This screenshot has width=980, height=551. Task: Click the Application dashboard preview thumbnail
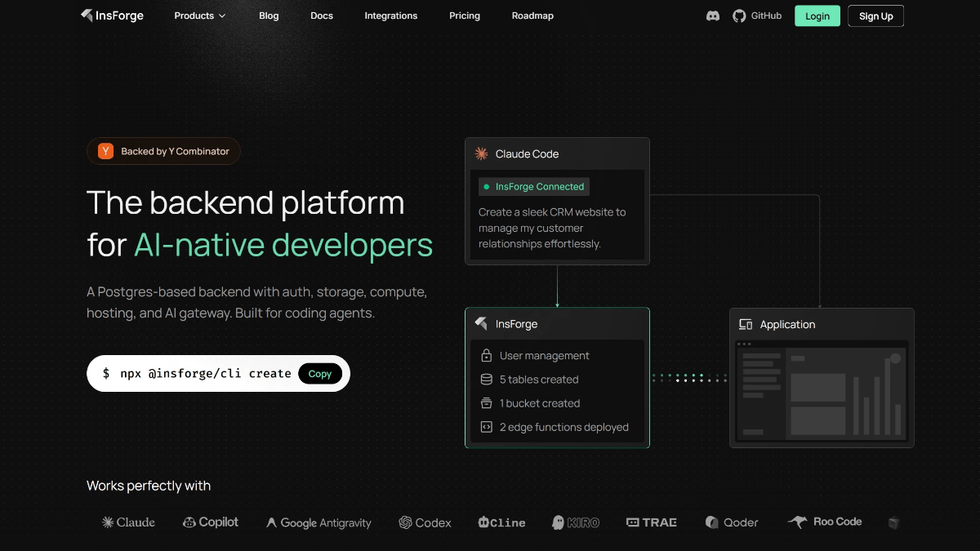pos(822,393)
